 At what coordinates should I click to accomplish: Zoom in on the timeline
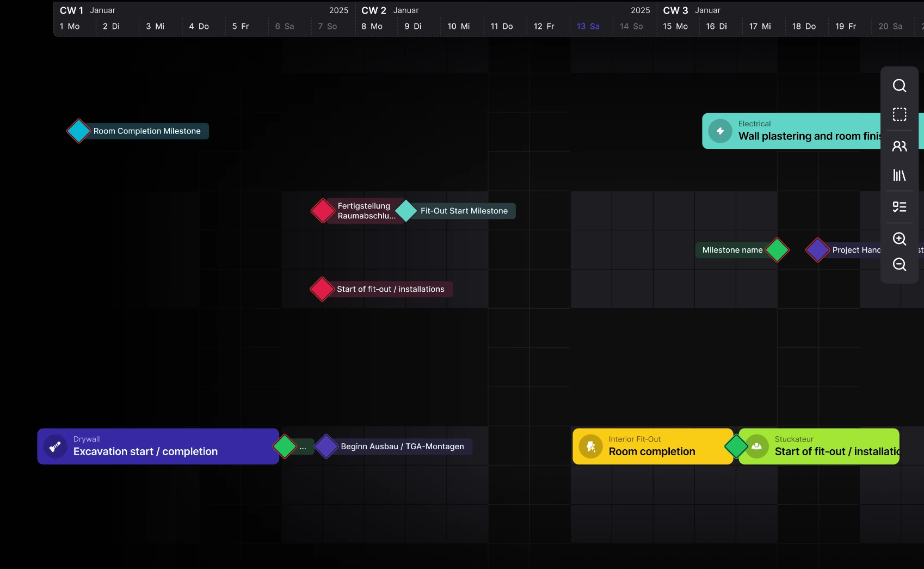pyautogui.click(x=900, y=238)
